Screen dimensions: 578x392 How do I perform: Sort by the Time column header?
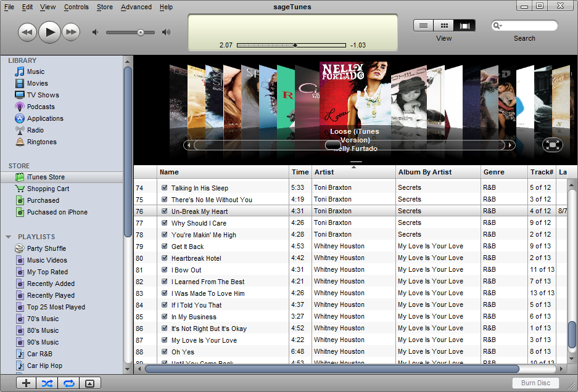[300, 172]
